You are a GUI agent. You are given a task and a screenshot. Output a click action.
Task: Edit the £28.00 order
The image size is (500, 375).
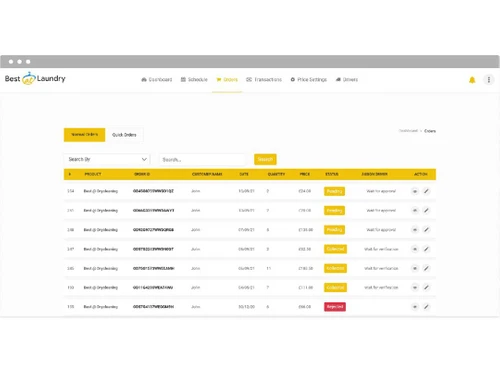(426, 210)
